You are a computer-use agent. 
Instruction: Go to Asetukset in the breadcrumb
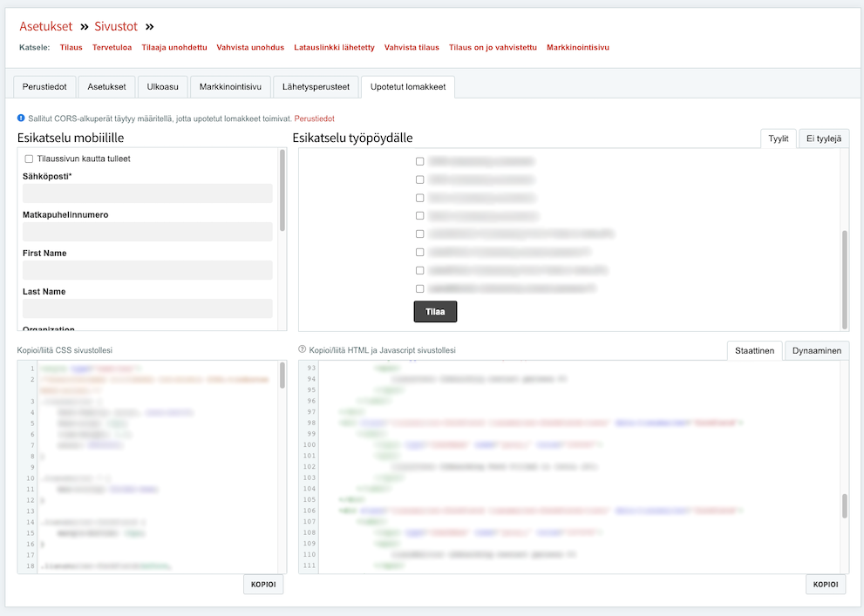[45, 27]
